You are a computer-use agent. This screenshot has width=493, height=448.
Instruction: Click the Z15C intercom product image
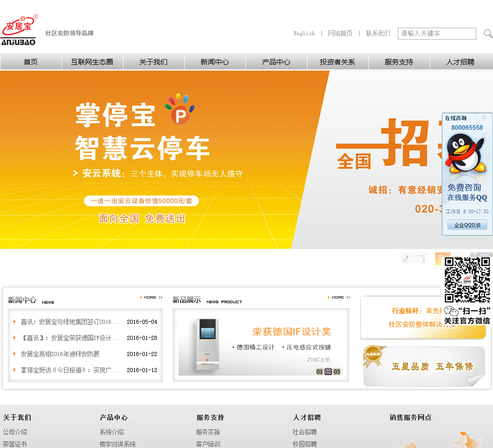207,344
